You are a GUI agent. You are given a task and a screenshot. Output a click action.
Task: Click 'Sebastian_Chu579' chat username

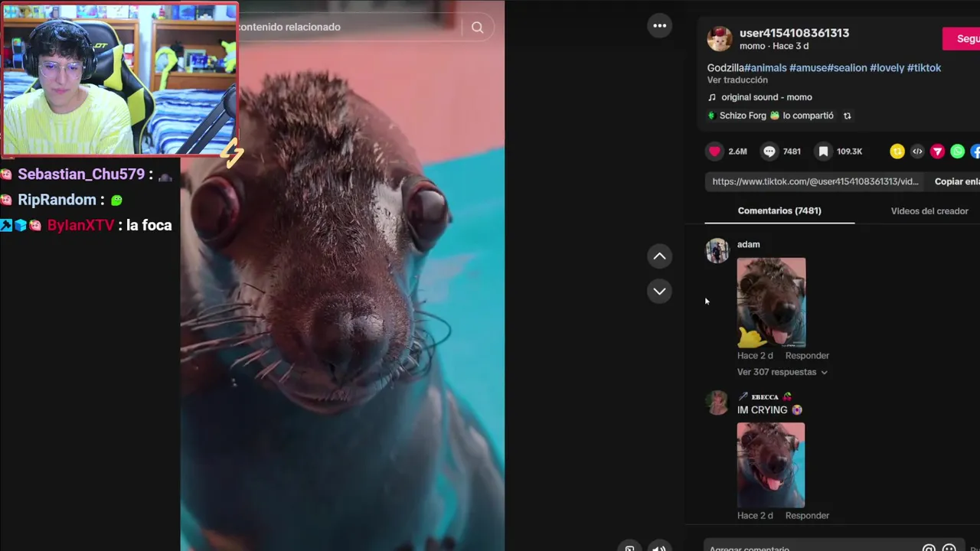pyautogui.click(x=81, y=174)
